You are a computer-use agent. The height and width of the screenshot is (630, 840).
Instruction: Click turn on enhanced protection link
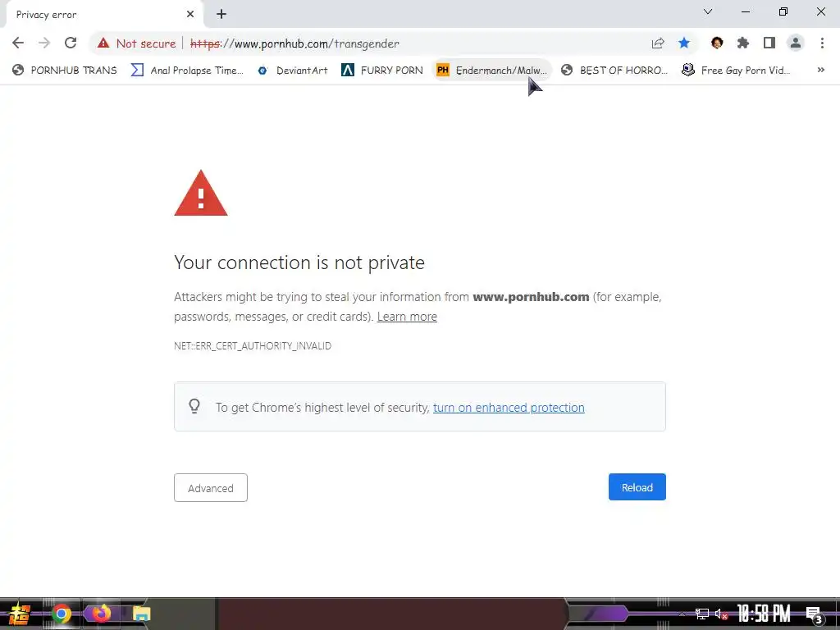coord(509,408)
